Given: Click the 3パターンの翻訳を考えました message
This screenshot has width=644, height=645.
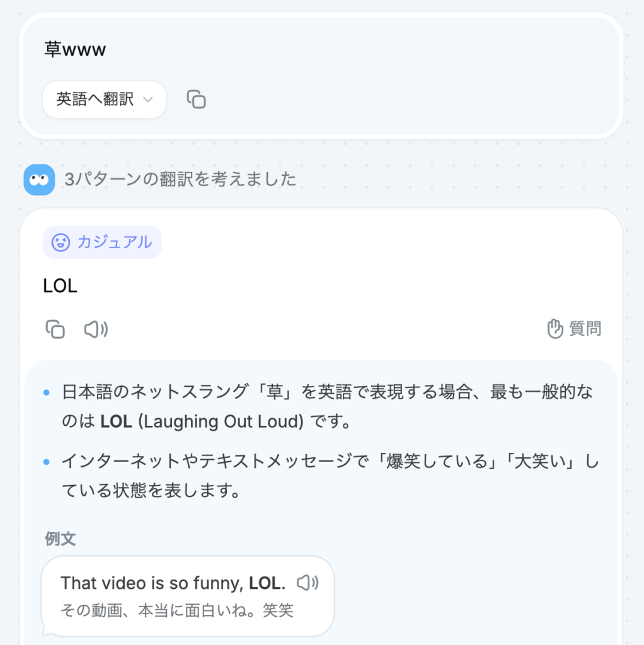Looking at the screenshot, I should pos(180,180).
